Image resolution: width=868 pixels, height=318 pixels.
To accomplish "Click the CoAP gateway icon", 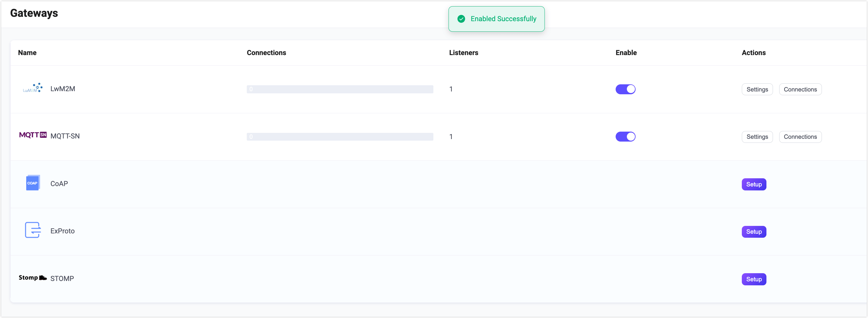I will pos(33,183).
